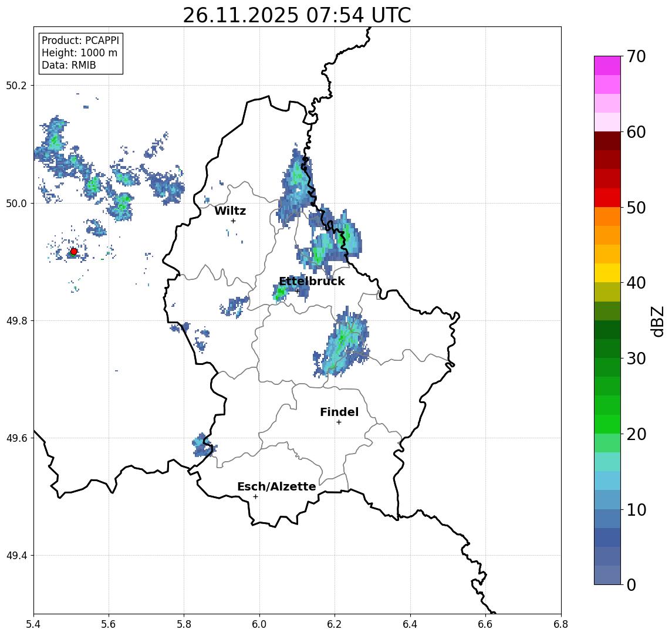Click the dark maroon colorbar segment below 60

607,141
